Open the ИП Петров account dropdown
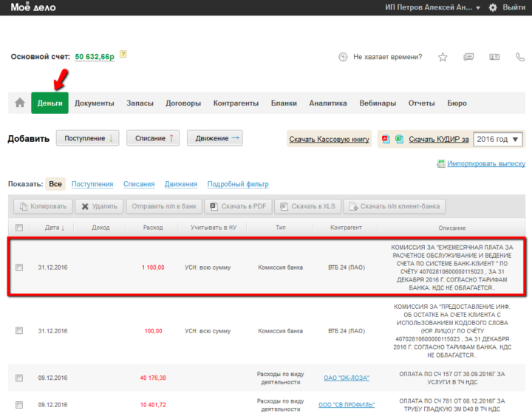Viewport: 532px width, 416px height. click(x=433, y=7)
